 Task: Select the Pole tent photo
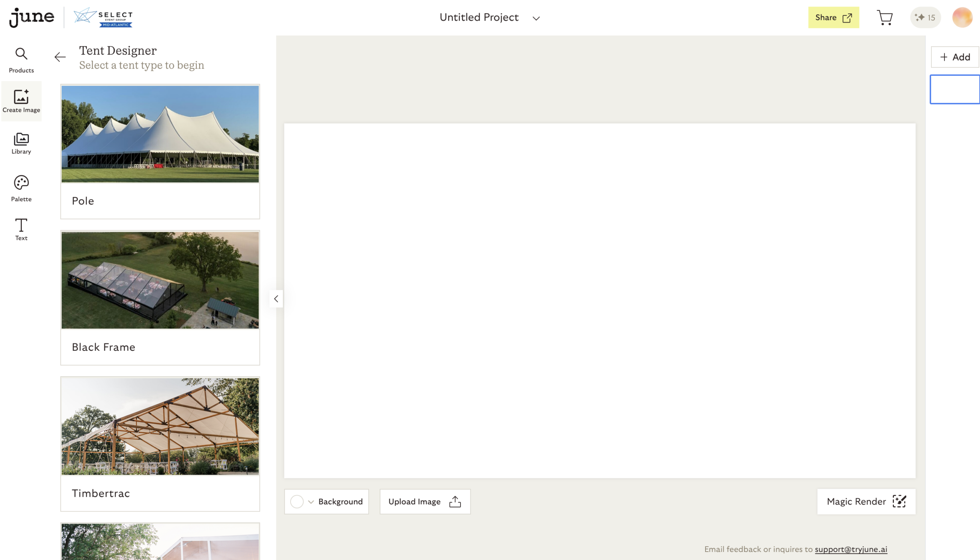point(160,134)
